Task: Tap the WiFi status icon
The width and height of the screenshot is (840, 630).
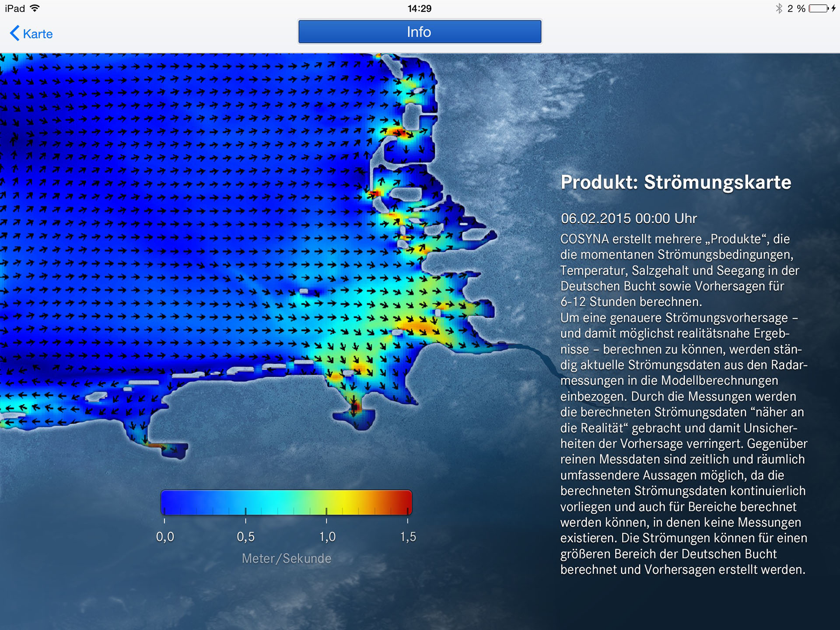Action: (35, 8)
